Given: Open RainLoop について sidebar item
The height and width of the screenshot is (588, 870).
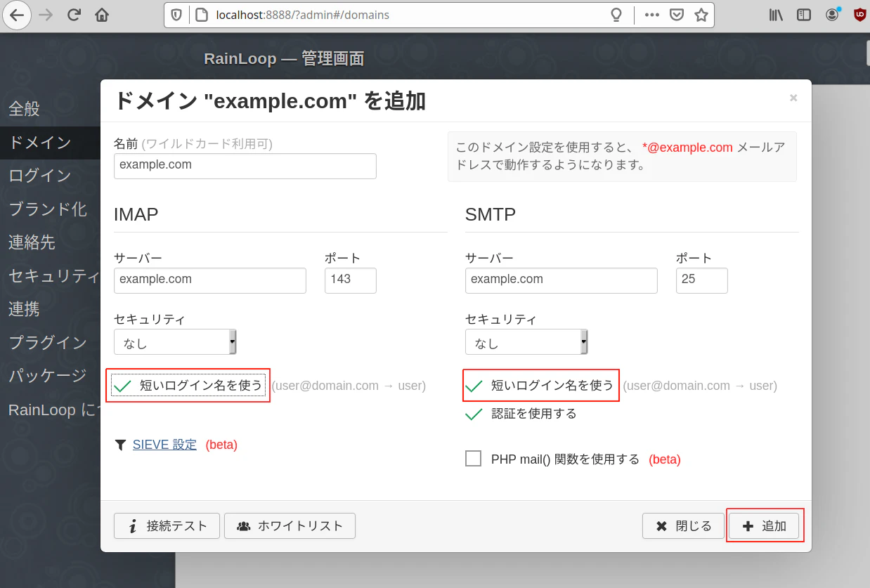Looking at the screenshot, I should [x=50, y=410].
